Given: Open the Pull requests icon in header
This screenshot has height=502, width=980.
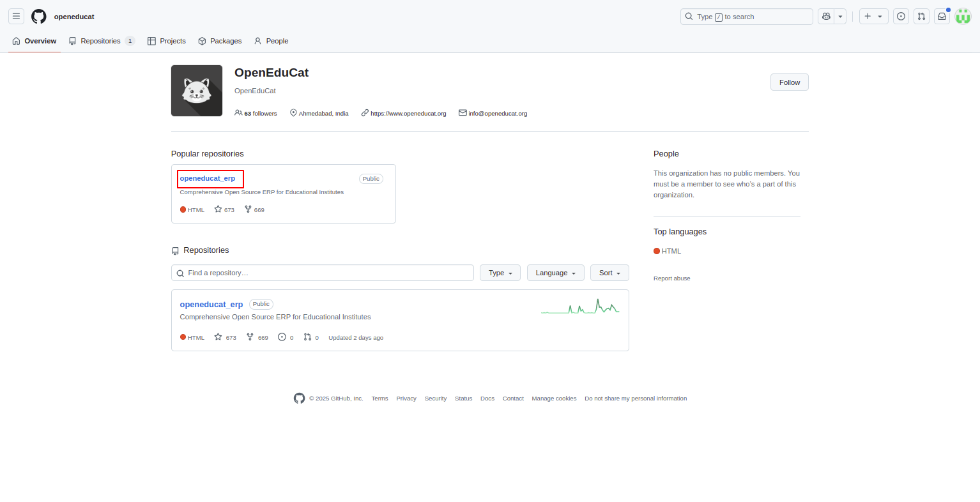Looking at the screenshot, I should click(921, 17).
